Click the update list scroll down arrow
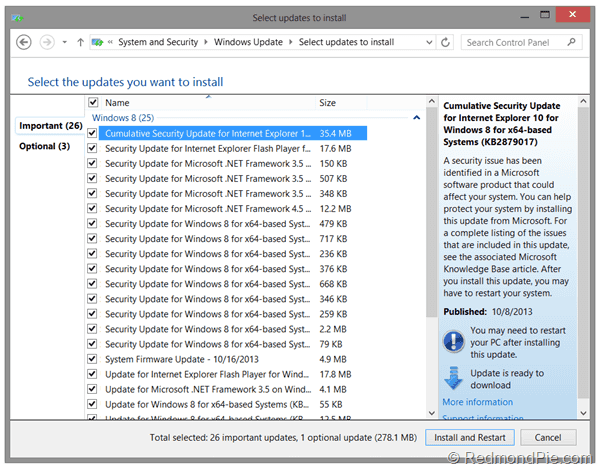This screenshot has height=469, width=600. tap(432, 413)
